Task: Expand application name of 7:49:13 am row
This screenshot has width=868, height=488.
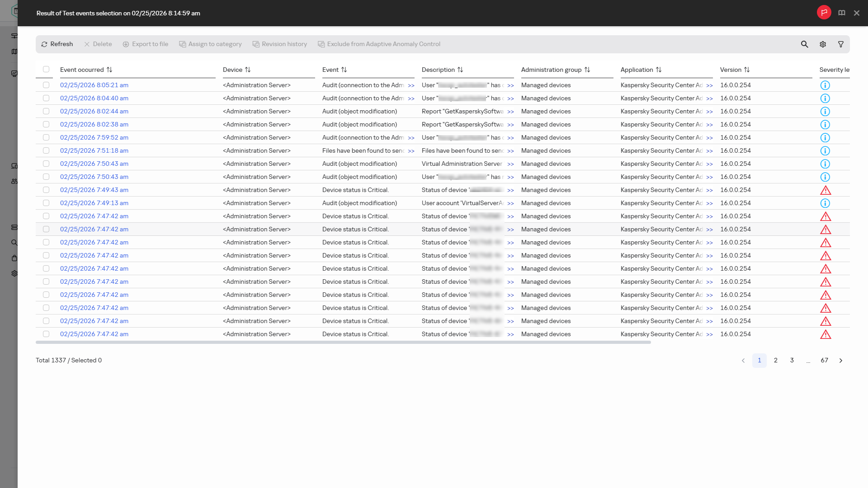Action: coord(709,203)
